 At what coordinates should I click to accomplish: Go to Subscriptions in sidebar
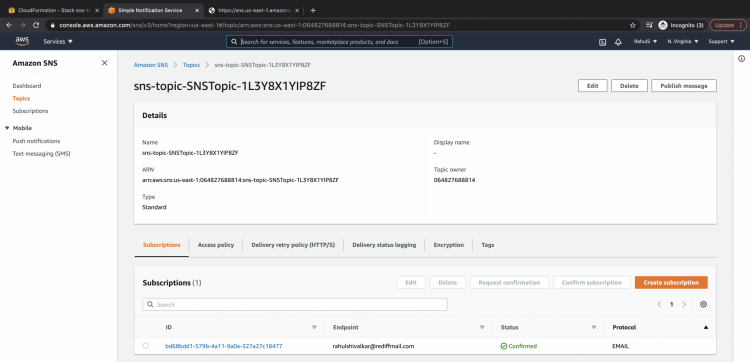pos(30,111)
